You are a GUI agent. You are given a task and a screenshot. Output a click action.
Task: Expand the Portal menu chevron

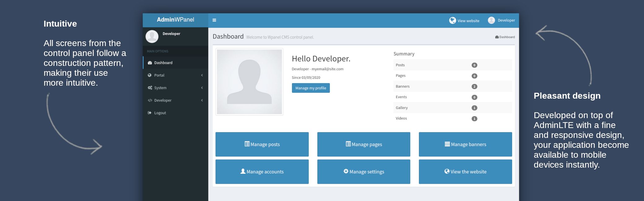202,75
